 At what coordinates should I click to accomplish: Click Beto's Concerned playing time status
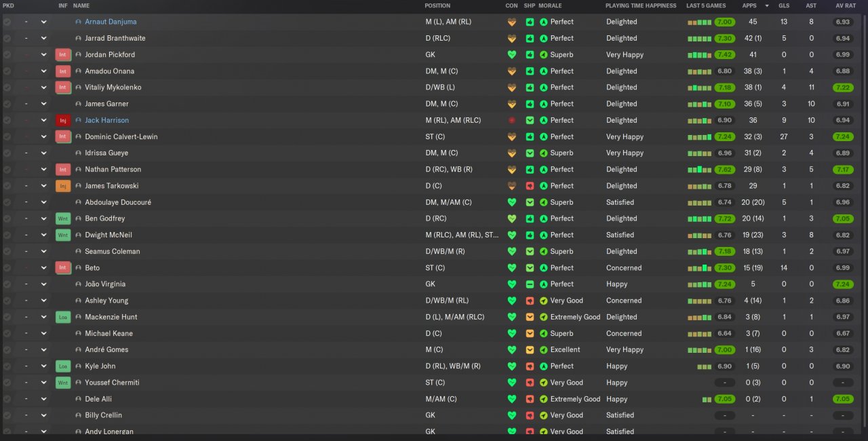point(624,268)
